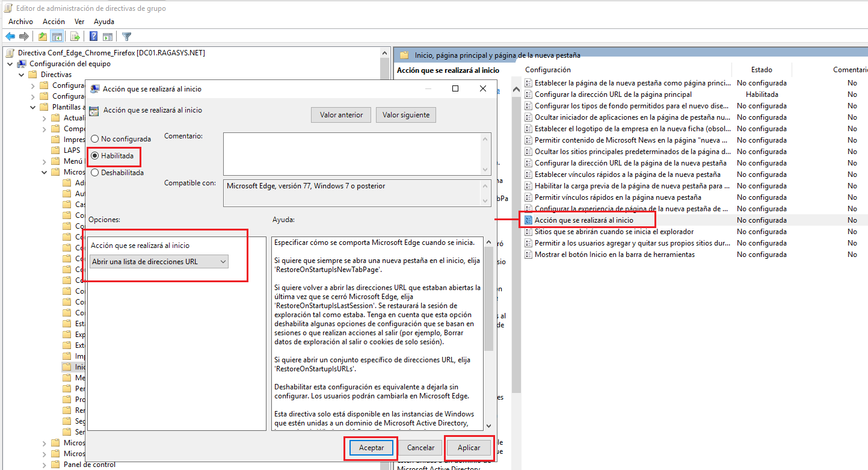
Task: Open the Up one level folder icon
Action: click(42, 36)
